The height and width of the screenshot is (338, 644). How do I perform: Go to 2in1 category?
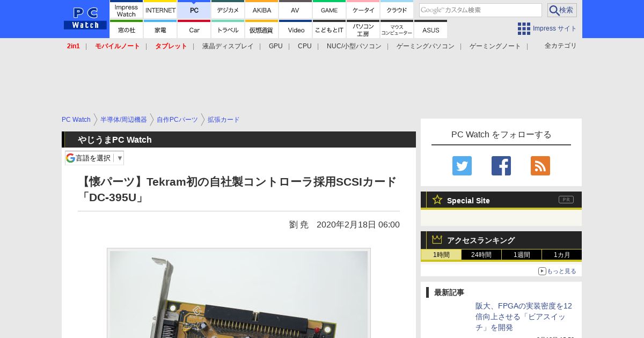pyautogui.click(x=74, y=46)
